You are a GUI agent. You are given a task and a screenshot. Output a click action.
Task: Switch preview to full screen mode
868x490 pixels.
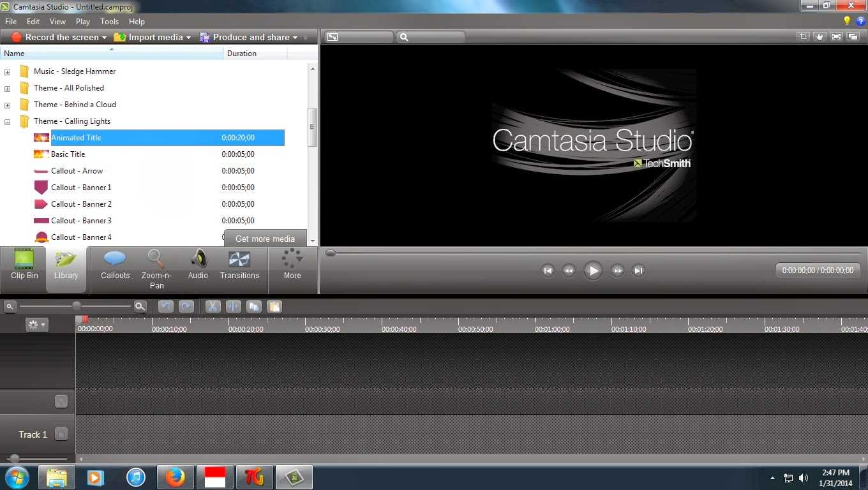(x=837, y=37)
